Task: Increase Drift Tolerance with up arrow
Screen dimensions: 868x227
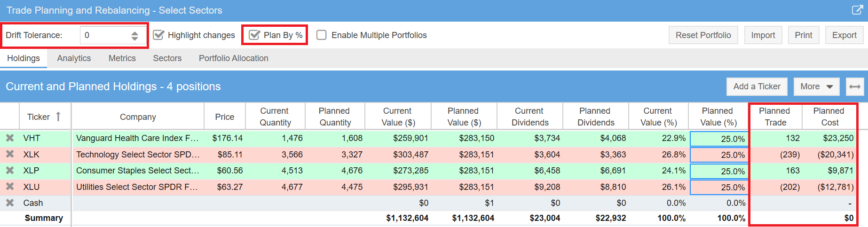Action: click(135, 32)
